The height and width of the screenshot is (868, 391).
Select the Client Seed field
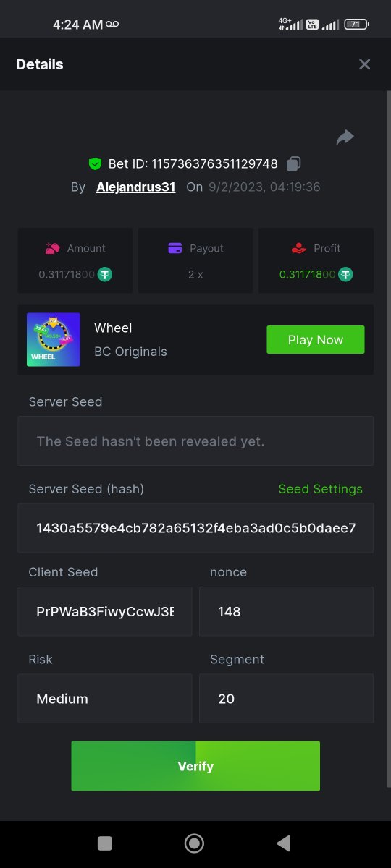(105, 611)
